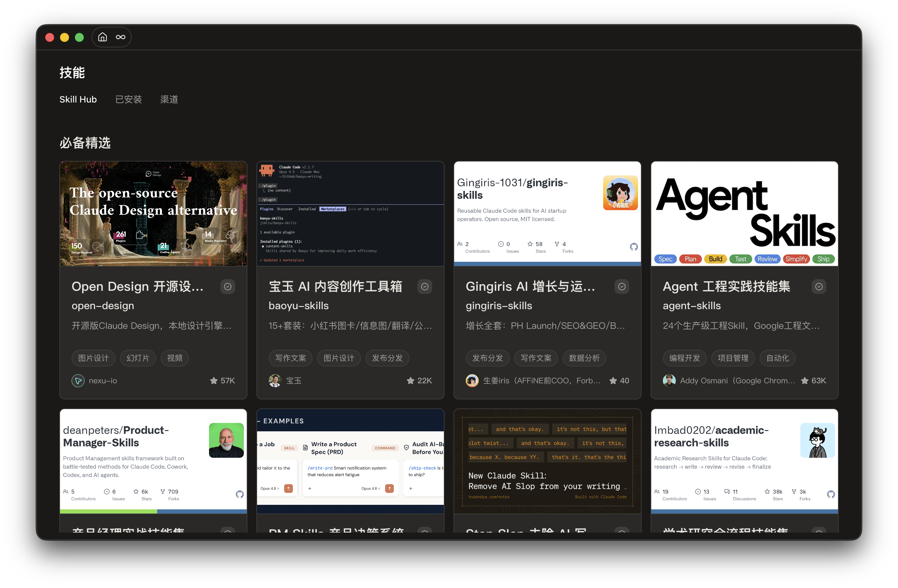
Task: Click the 63K star count
Action: [813, 381]
